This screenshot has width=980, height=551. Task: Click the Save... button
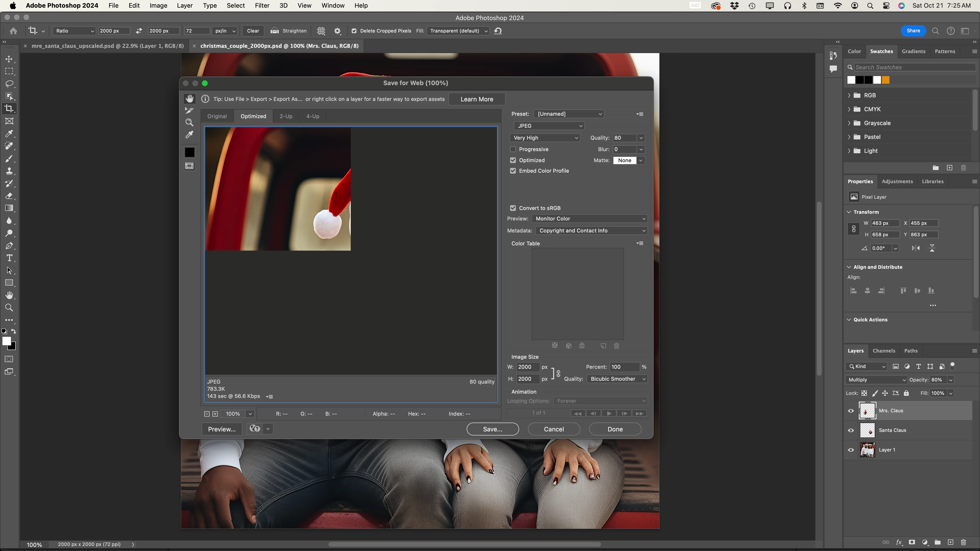tap(492, 429)
